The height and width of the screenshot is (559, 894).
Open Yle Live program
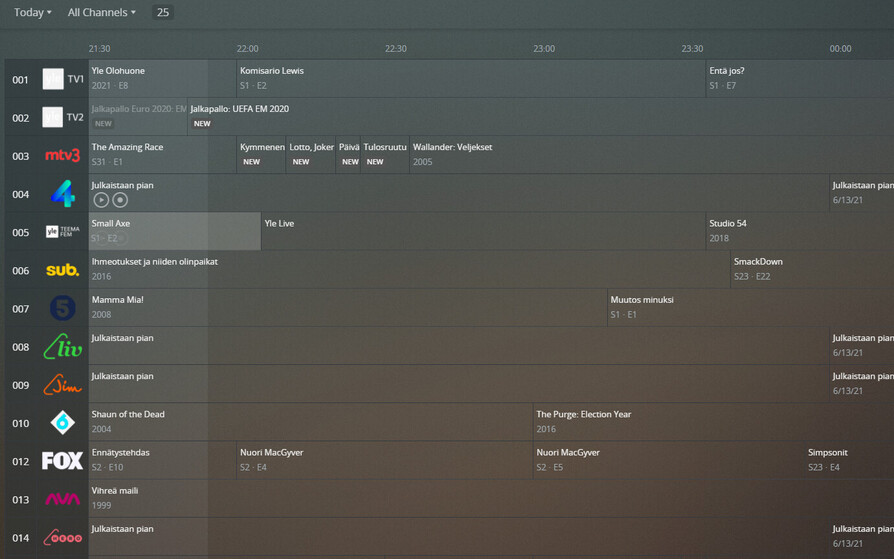[483, 232]
